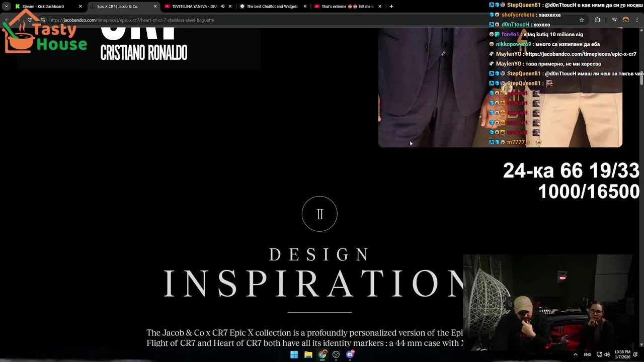This screenshot has height=362, width=644.
Task: Open the Windows Start menu
Action: click(x=294, y=354)
